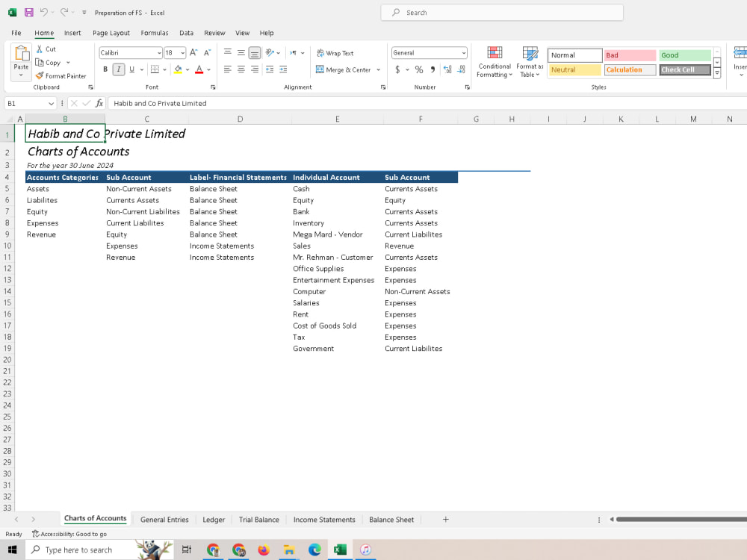This screenshot has width=747, height=560.
Task: Expand the cell Styles gallery
Action: (x=717, y=73)
